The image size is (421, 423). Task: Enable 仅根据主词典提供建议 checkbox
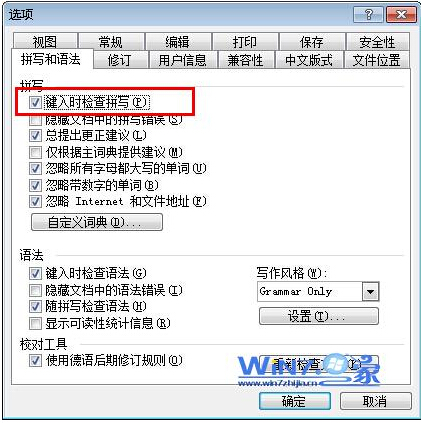[35, 152]
